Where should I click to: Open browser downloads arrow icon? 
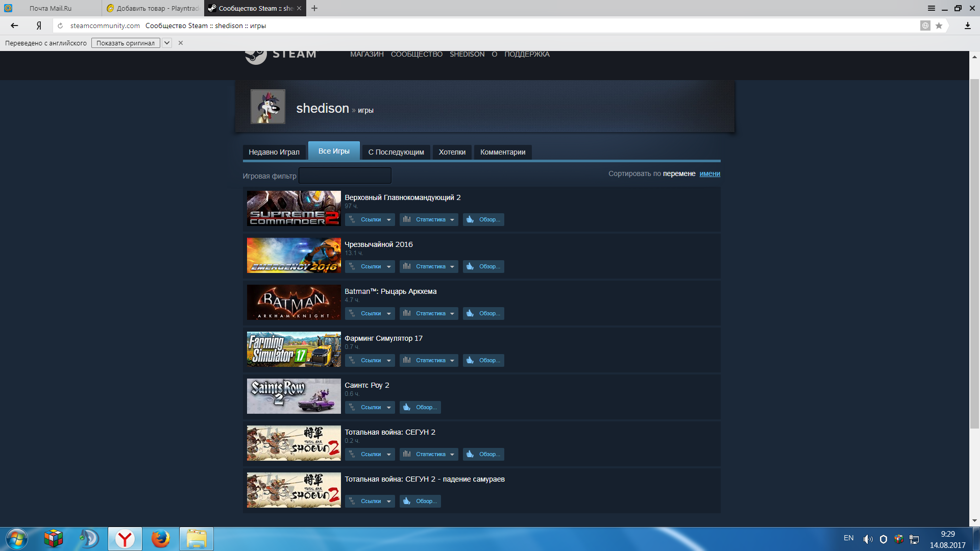(967, 26)
